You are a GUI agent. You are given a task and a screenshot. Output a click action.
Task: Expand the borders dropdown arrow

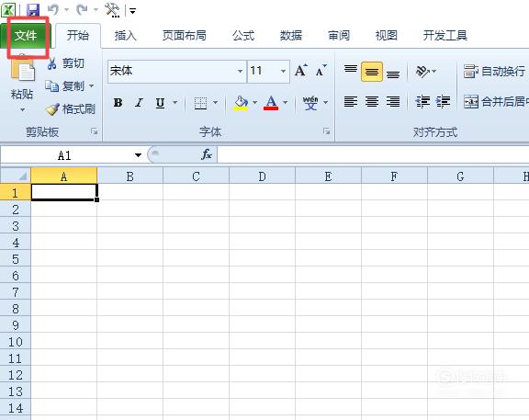point(215,103)
